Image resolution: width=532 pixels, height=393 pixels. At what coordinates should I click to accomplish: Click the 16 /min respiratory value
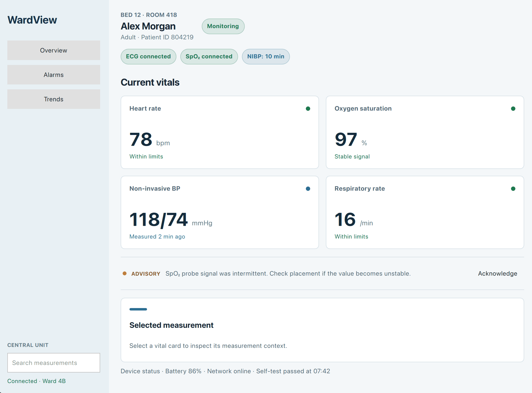pos(354,220)
